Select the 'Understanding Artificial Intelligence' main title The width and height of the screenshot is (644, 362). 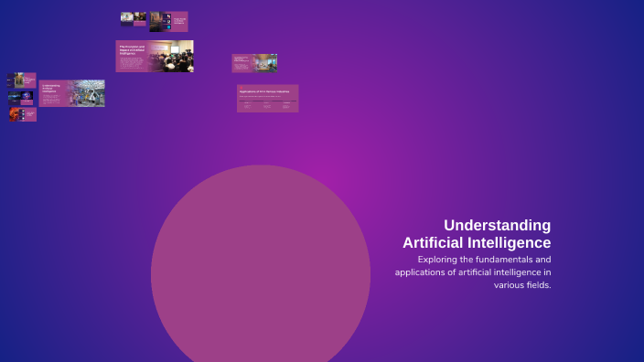click(477, 234)
